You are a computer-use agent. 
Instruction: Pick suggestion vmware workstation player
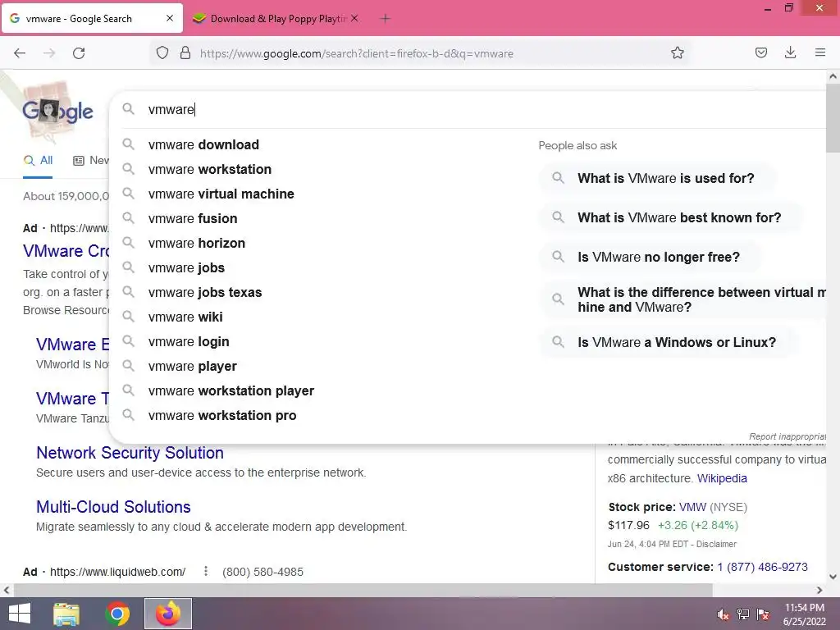click(x=231, y=391)
